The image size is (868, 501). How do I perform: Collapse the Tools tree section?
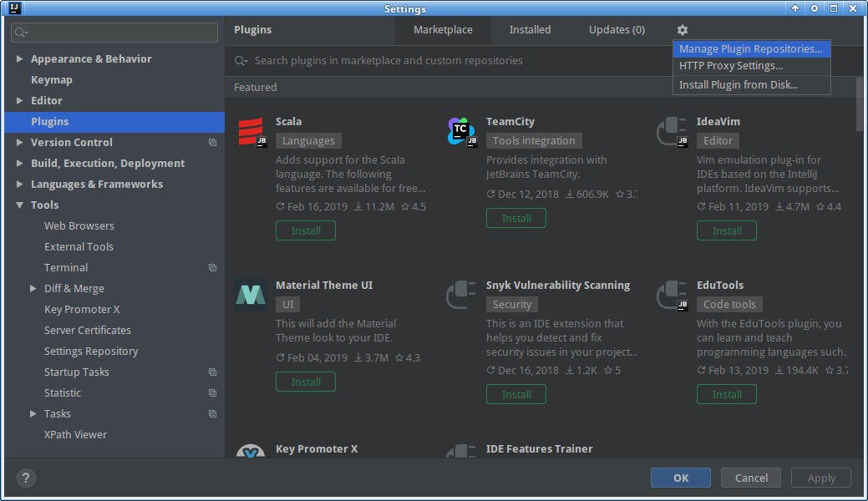tap(20, 205)
